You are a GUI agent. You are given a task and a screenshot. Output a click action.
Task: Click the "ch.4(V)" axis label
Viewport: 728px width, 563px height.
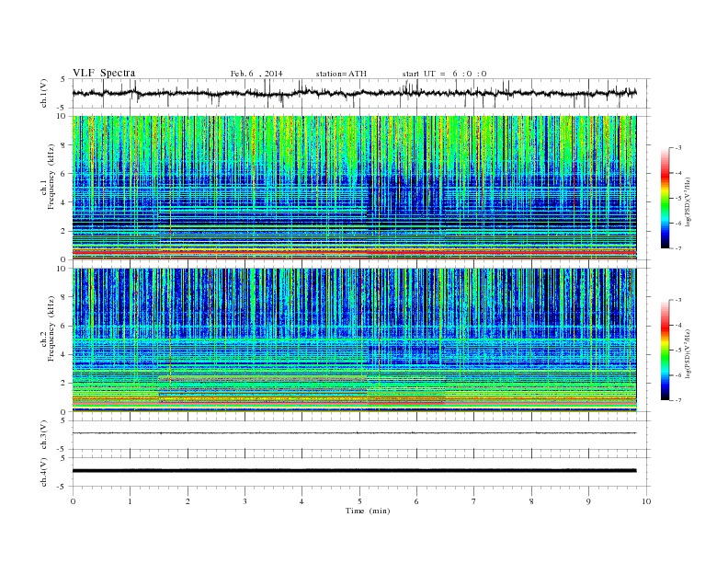click(x=44, y=472)
